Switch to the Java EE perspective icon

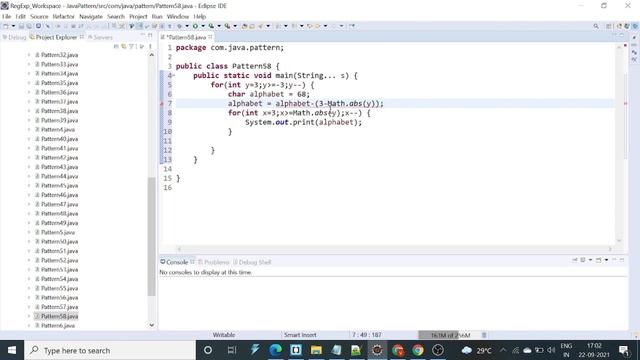point(619,26)
